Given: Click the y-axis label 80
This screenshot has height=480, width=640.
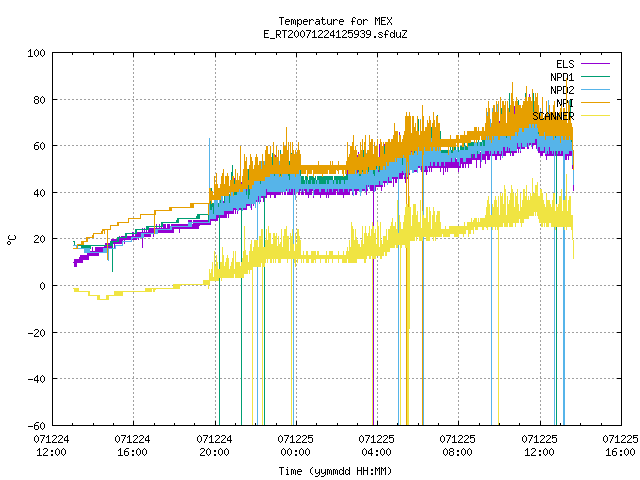Looking at the screenshot, I should click(39, 100).
